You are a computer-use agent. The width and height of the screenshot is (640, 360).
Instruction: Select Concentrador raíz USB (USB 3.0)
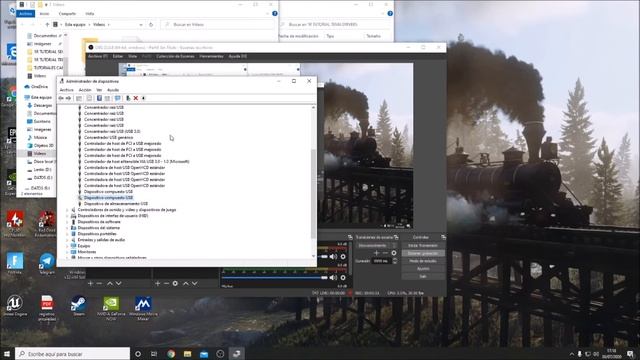click(112, 131)
